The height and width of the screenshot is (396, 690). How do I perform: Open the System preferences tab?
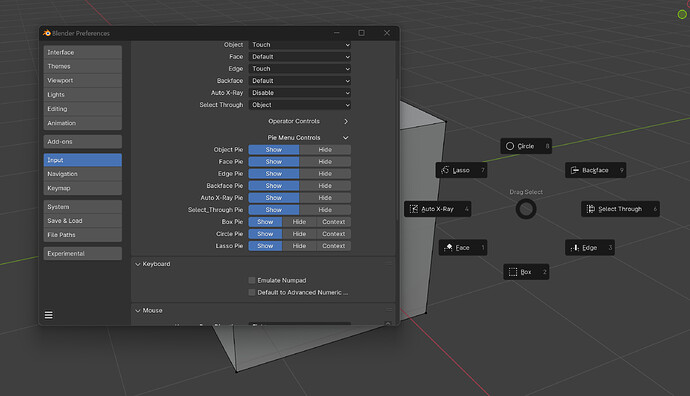(x=83, y=207)
